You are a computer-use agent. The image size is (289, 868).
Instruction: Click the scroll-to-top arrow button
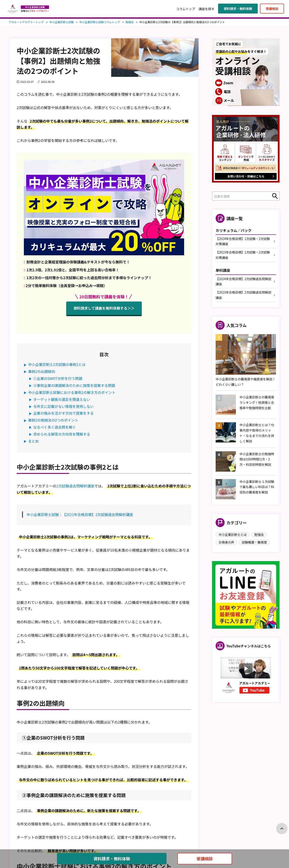282,829
